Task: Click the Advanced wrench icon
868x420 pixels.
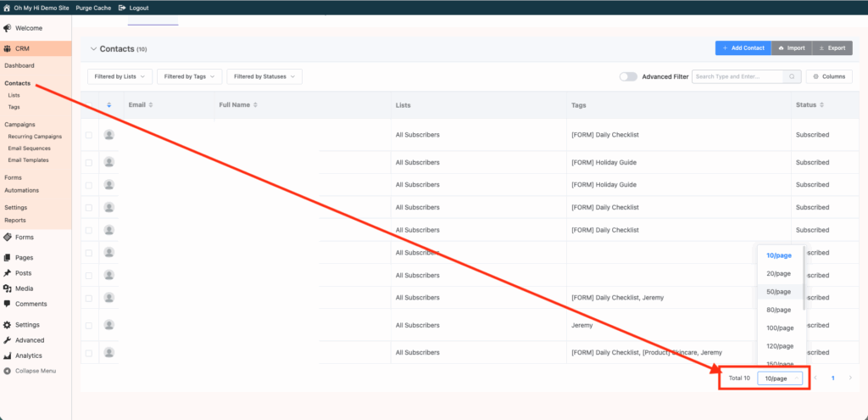Action: pyautogui.click(x=8, y=340)
